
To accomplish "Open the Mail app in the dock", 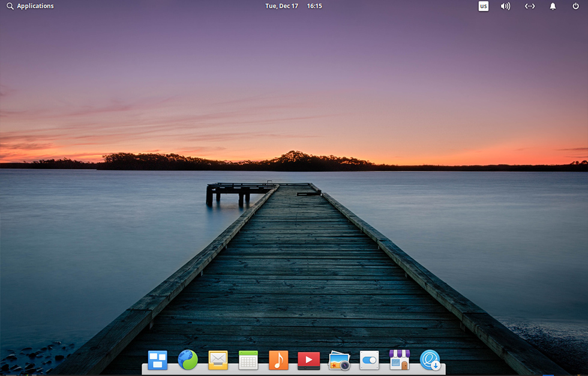I will pyautogui.click(x=218, y=360).
